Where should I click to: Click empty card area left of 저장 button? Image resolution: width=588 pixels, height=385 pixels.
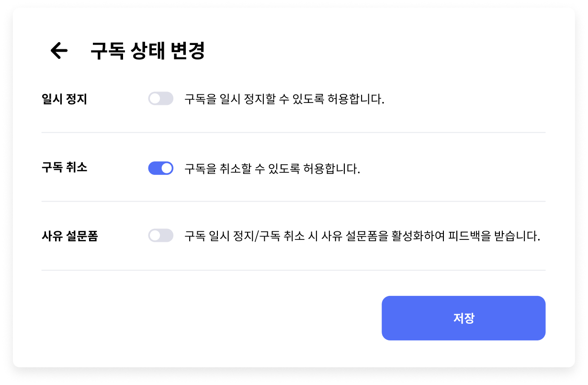(x=211, y=318)
